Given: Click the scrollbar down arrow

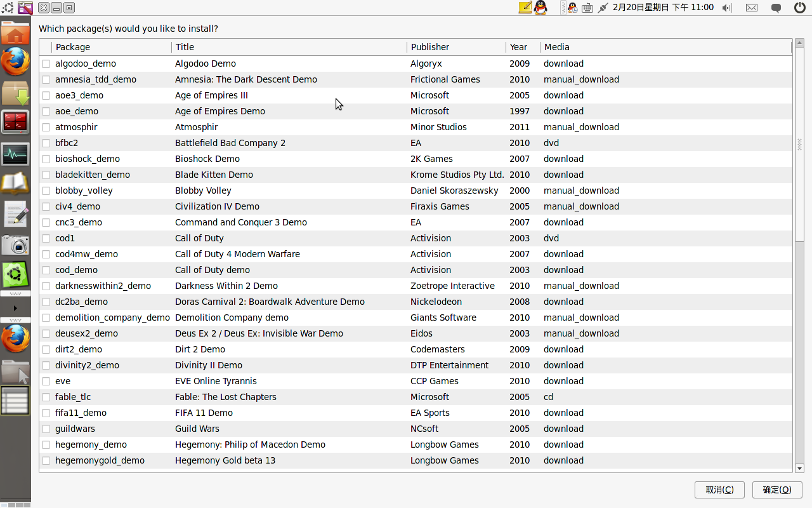Looking at the screenshot, I should tap(799, 469).
